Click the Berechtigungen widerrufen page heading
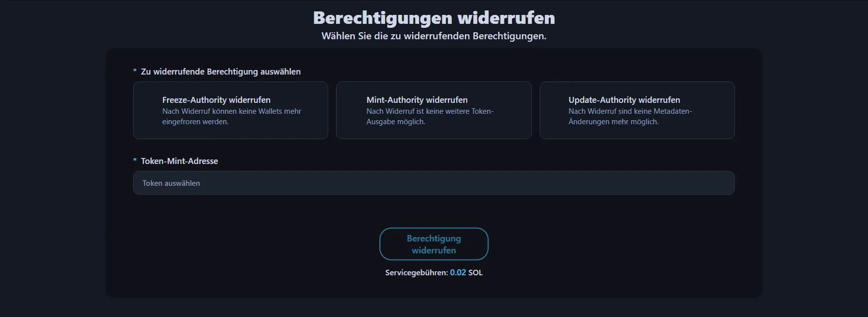 434,18
